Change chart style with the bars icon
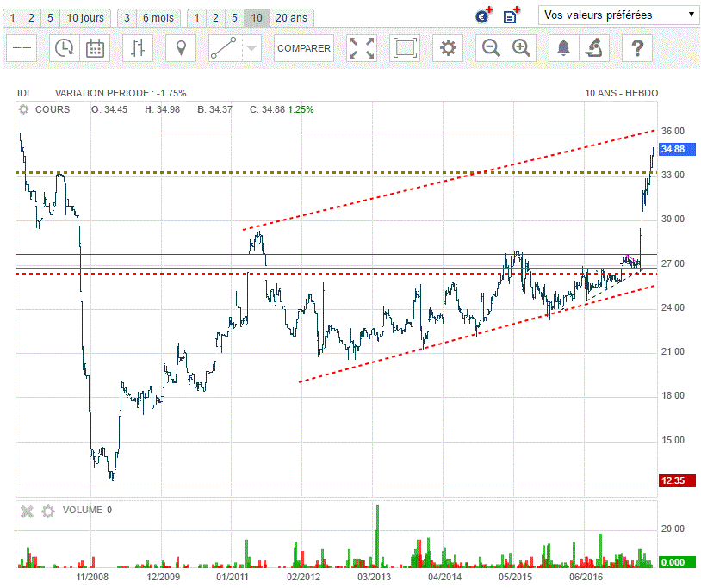701x588 pixels. coord(138,48)
